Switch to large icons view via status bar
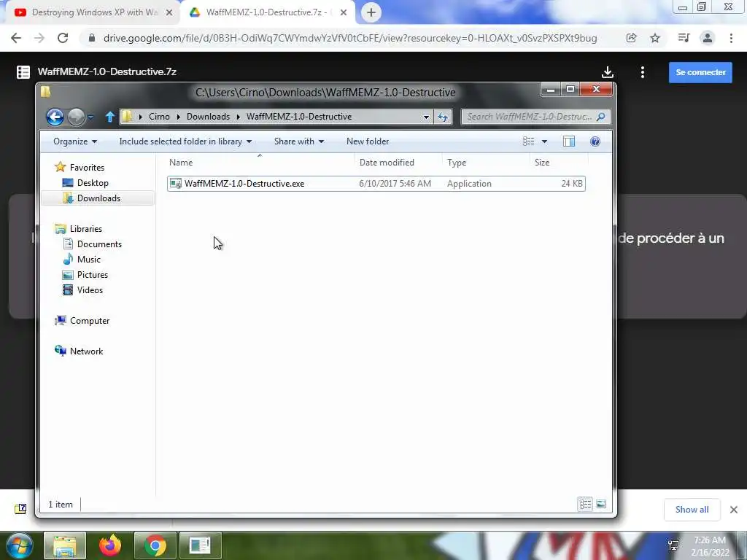This screenshot has width=747, height=560. [601, 505]
